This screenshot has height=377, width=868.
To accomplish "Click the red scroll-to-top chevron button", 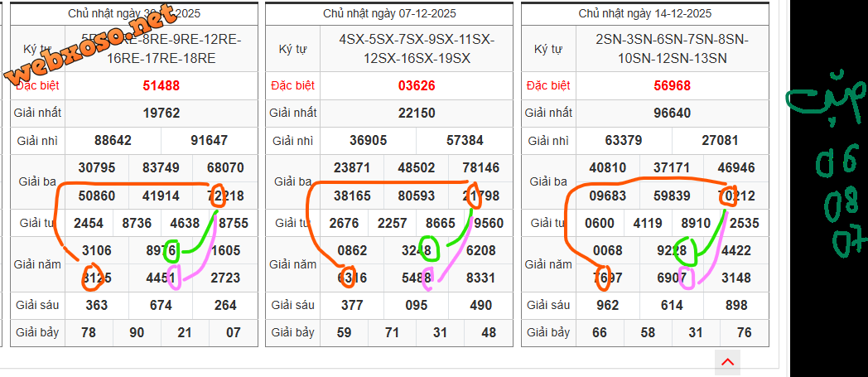I will 727,362.
